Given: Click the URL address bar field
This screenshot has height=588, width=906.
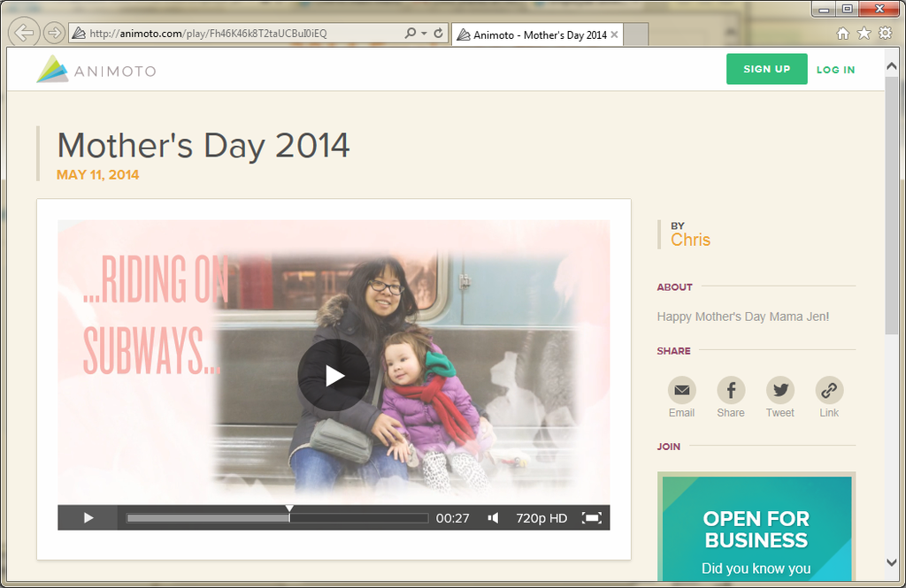Looking at the screenshot, I should (x=239, y=34).
